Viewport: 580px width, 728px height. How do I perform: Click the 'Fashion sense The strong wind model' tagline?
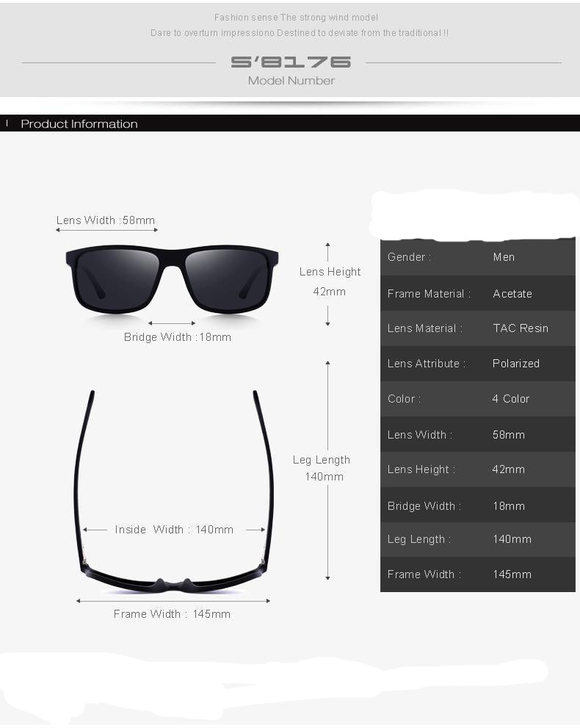[296, 18]
